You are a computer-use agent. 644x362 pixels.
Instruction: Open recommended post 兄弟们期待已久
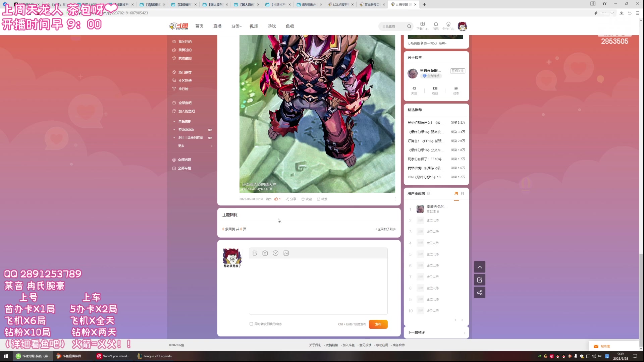(x=425, y=123)
